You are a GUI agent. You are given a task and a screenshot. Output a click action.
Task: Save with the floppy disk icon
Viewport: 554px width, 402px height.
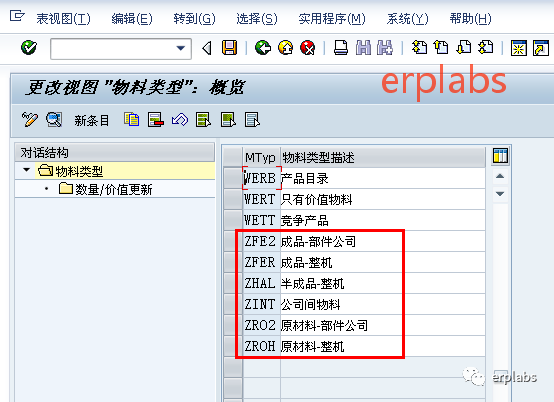(229, 48)
